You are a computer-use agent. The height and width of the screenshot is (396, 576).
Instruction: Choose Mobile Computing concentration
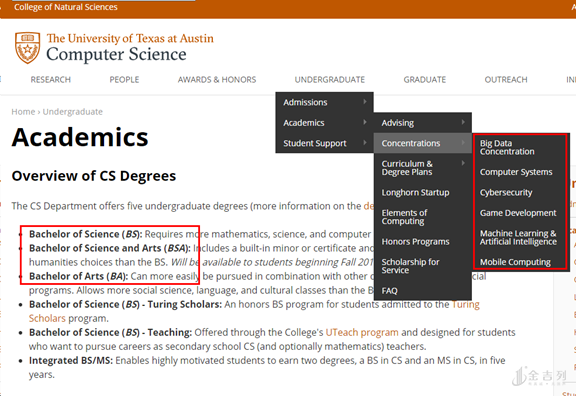coord(520,262)
